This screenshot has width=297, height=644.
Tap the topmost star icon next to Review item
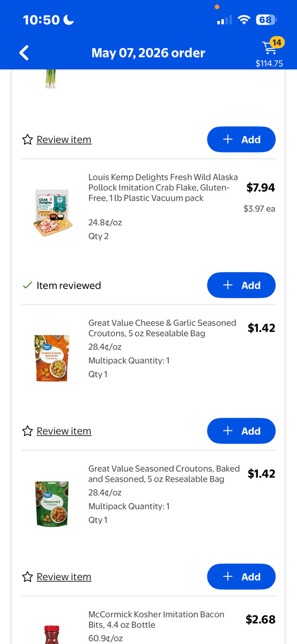(27, 140)
